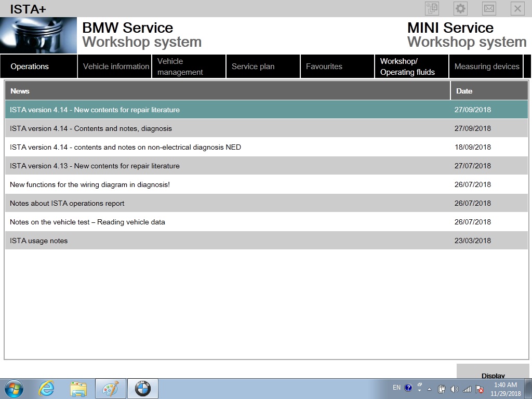532x399 pixels.
Task: Click the blue help tray icon
Action: pyautogui.click(x=408, y=388)
